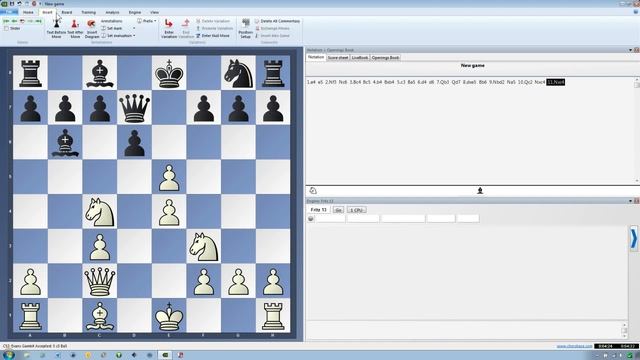This screenshot has width=640, height=360.
Task: Expand the second Set annotation dropdown arrow
Action: point(134,36)
